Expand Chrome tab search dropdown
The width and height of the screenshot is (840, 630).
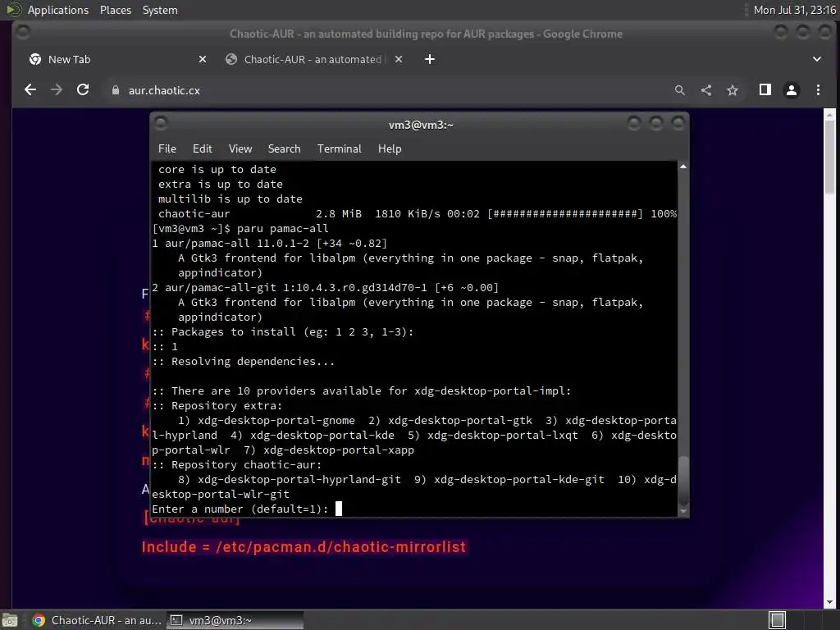[x=816, y=59]
